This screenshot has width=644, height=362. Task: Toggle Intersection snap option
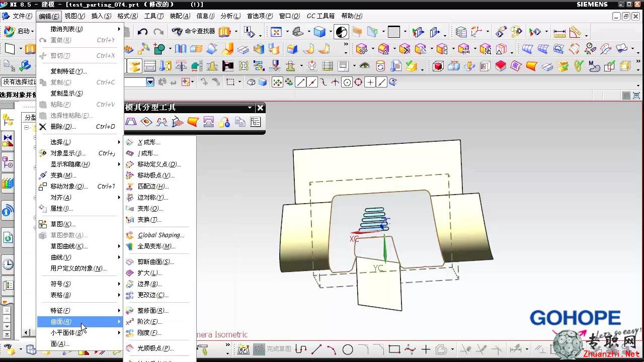[x=335, y=82]
